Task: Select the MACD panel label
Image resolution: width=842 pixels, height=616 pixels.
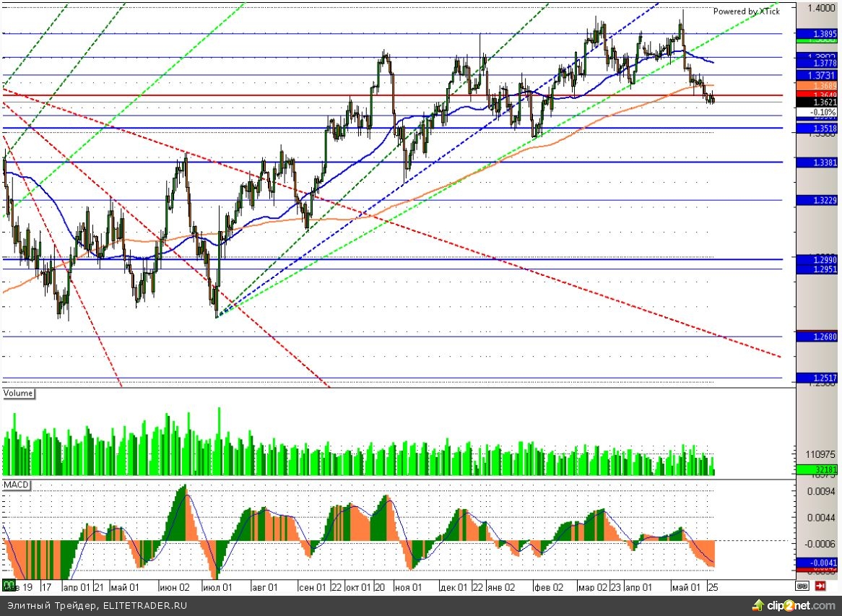Action: pos(16,485)
